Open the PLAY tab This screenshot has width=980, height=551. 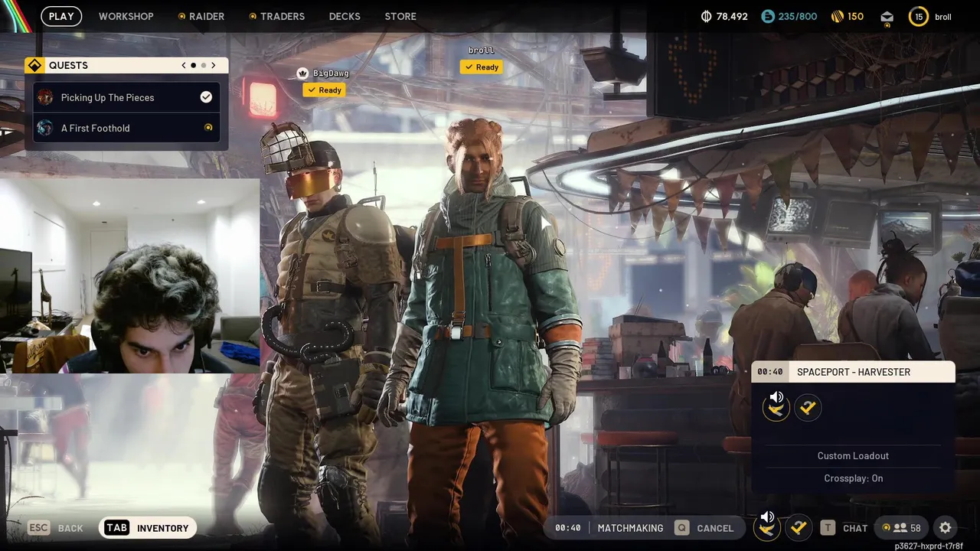[x=61, y=16]
